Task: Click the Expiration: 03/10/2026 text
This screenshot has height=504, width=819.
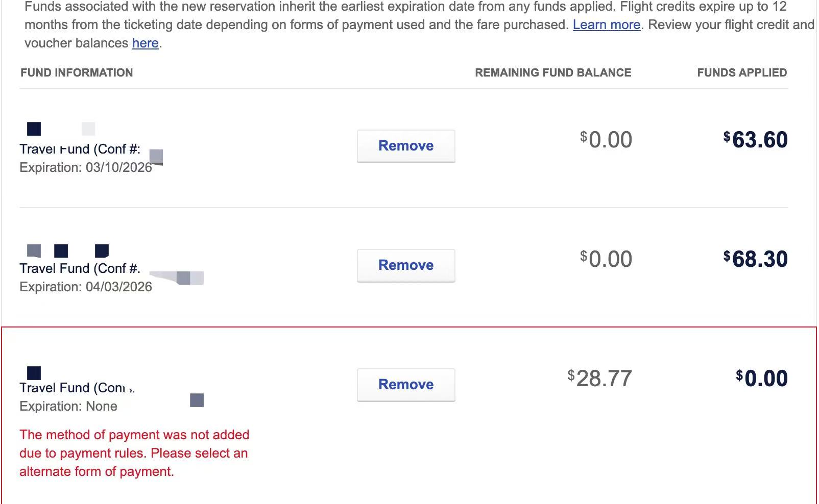Action: click(x=86, y=168)
